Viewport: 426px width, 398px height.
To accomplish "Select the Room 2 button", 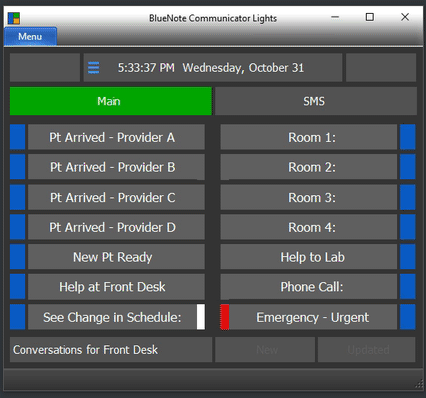I will 309,167.
